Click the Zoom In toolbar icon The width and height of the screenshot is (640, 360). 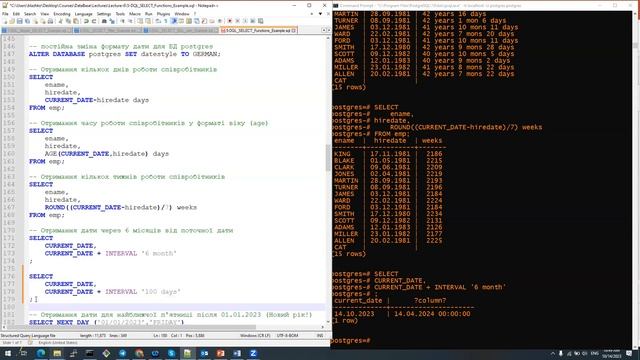click(122, 21)
